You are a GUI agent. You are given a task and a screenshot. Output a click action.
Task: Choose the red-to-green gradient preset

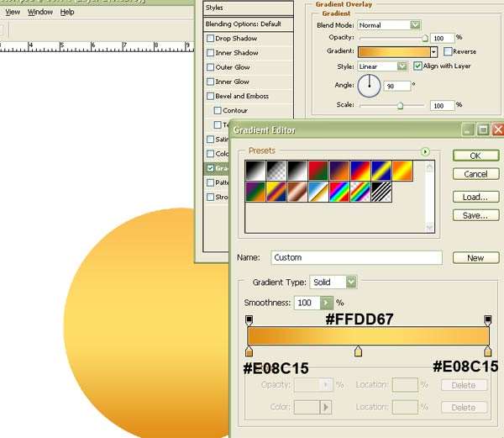coord(318,171)
